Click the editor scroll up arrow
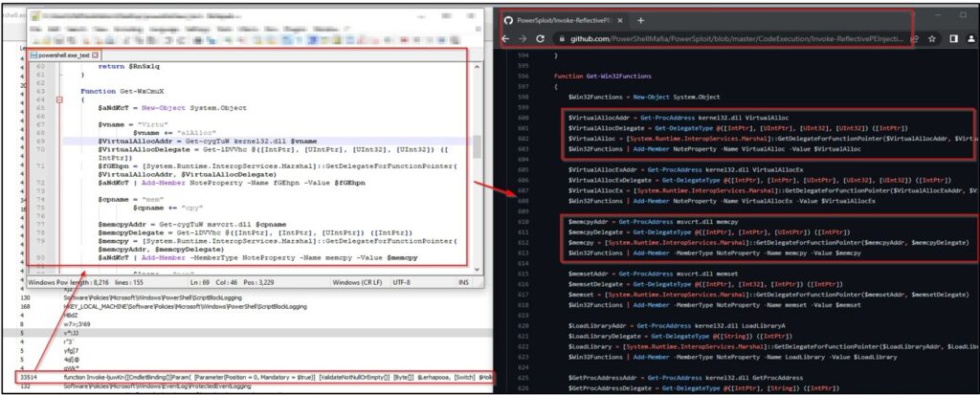This screenshot has width=980, height=395. tap(477, 66)
